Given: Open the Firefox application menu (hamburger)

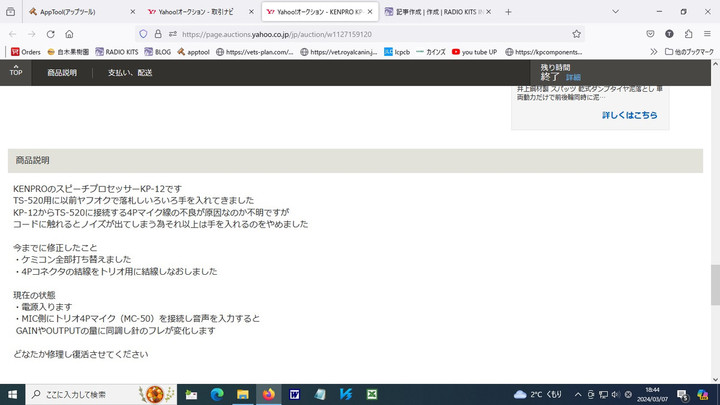Looking at the screenshot, I should (707, 33).
